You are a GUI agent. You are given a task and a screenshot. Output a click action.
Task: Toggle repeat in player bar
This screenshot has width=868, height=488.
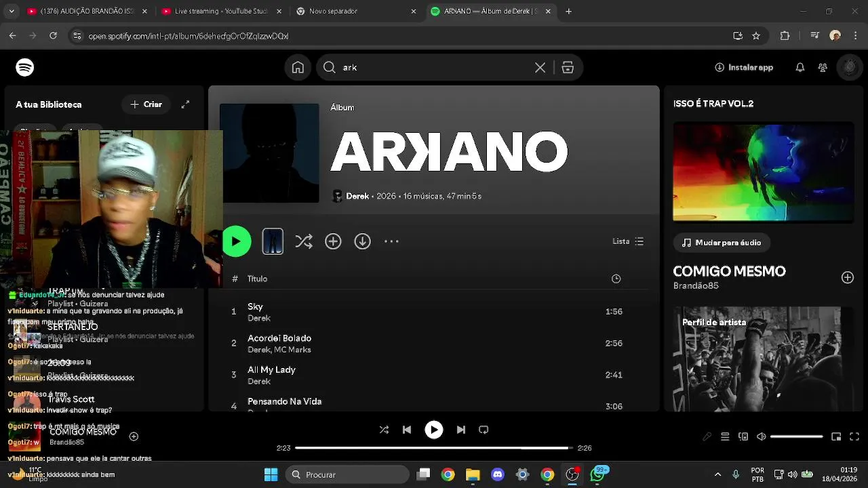click(x=484, y=430)
